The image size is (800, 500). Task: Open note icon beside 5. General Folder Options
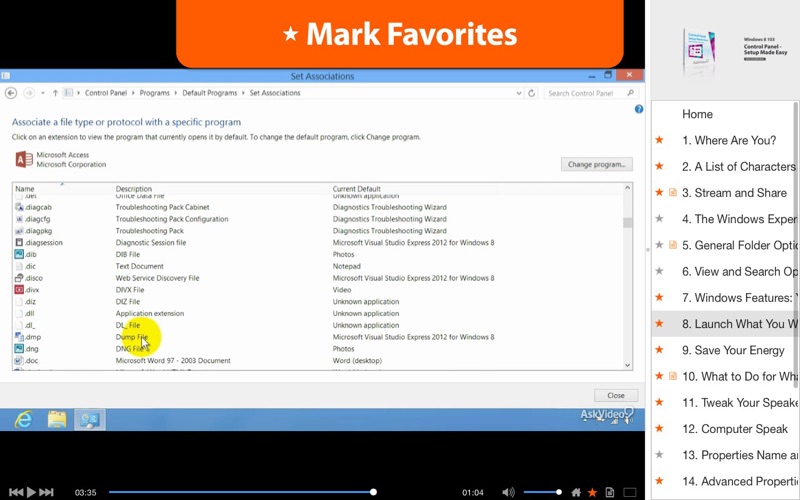coord(673,245)
